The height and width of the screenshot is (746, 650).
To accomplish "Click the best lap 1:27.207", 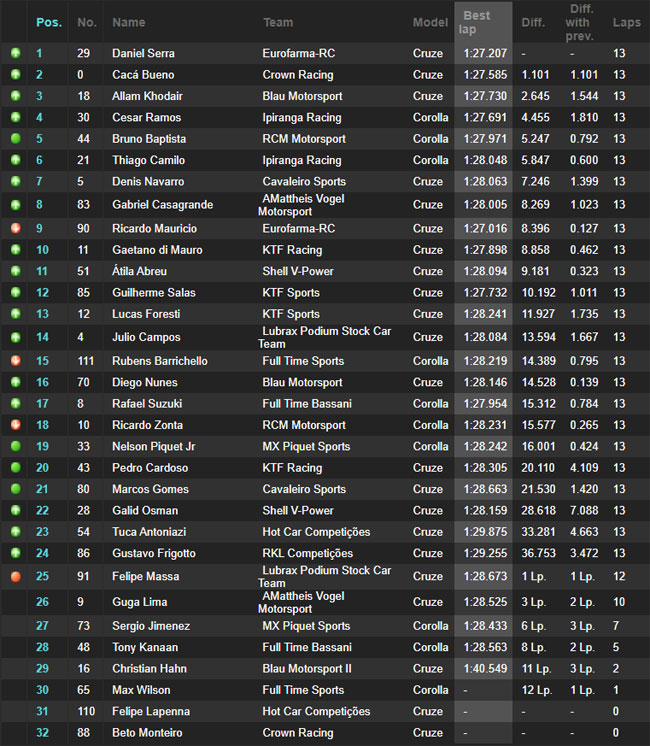I will point(485,53).
